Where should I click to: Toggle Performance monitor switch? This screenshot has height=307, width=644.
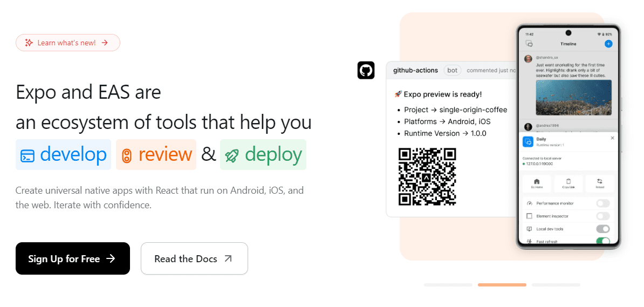tap(603, 203)
